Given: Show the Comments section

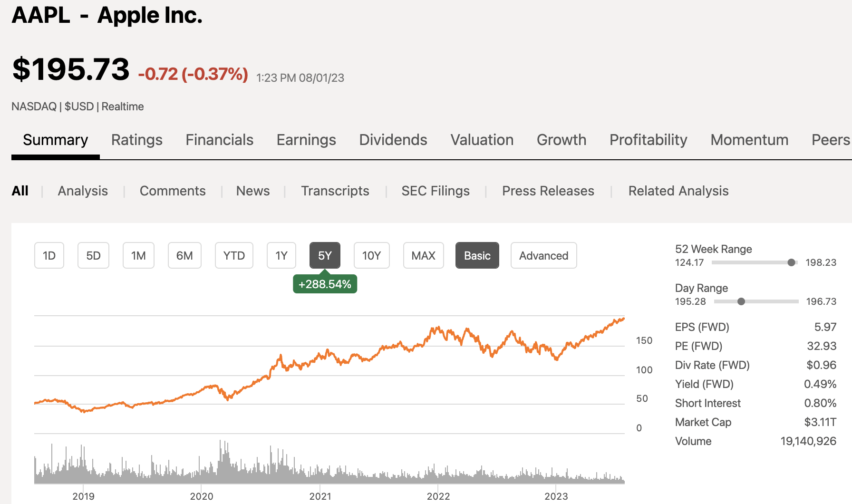Looking at the screenshot, I should [173, 191].
